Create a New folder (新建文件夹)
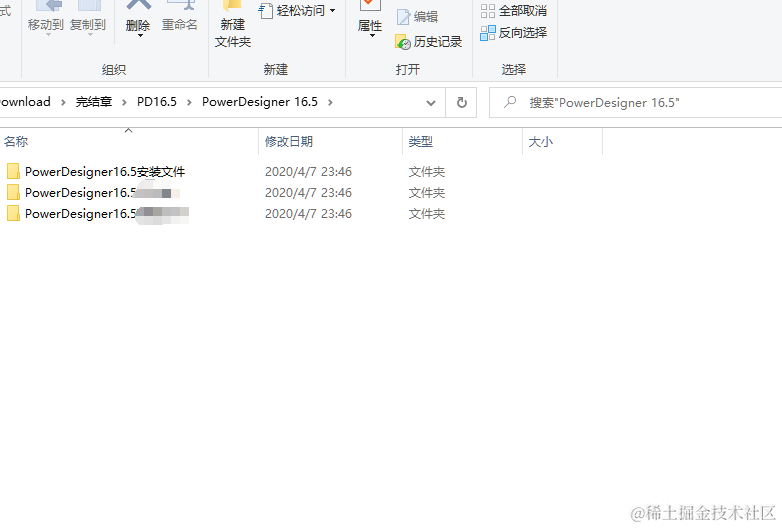 pyautogui.click(x=233, y=25)
